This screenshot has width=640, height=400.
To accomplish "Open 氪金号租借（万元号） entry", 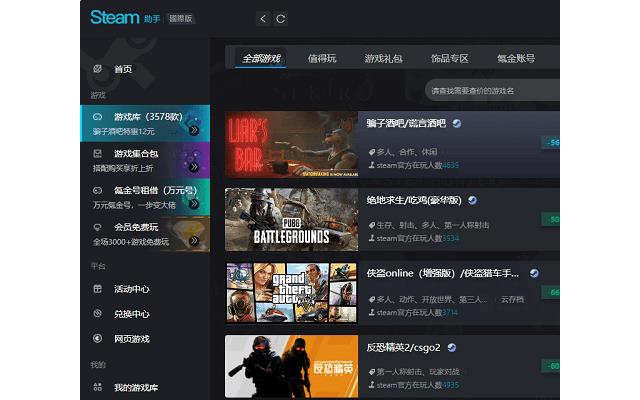I will (x=145, y=197).
